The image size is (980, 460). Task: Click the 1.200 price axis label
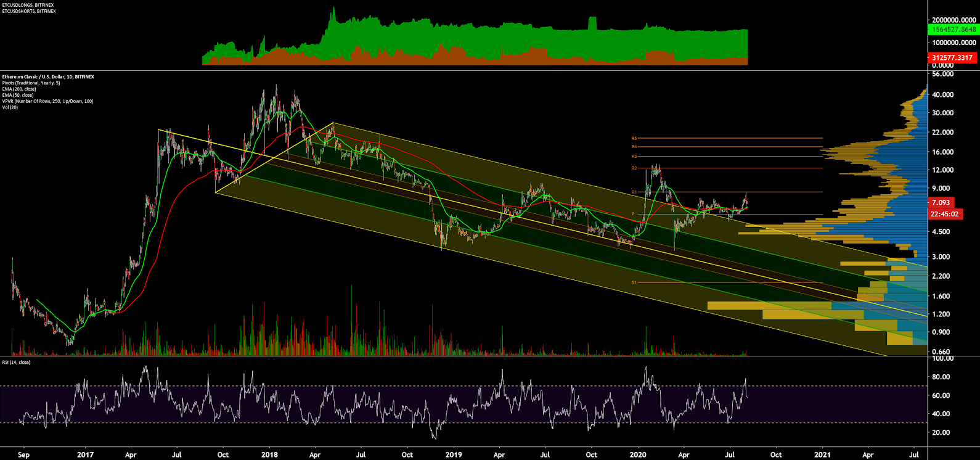[941, 314]
